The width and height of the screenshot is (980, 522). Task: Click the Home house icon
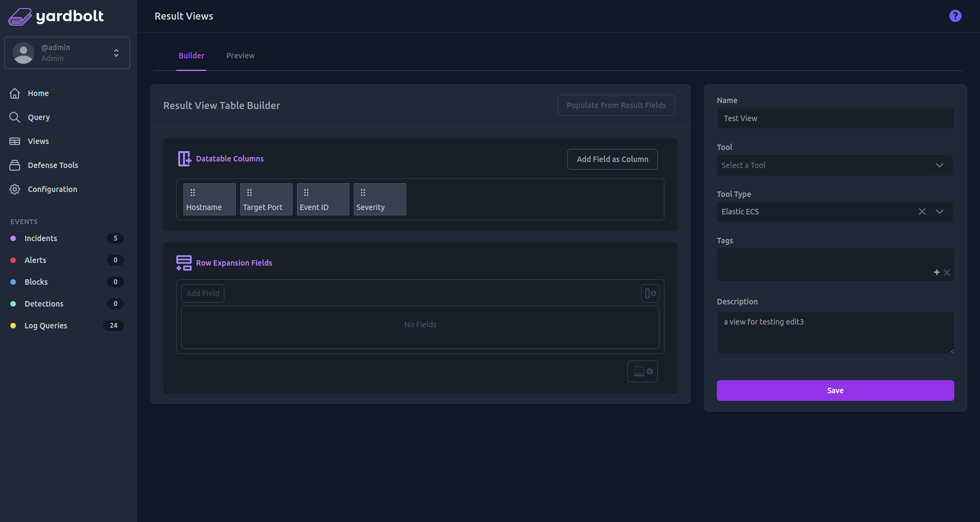click(x=15, y=93)
